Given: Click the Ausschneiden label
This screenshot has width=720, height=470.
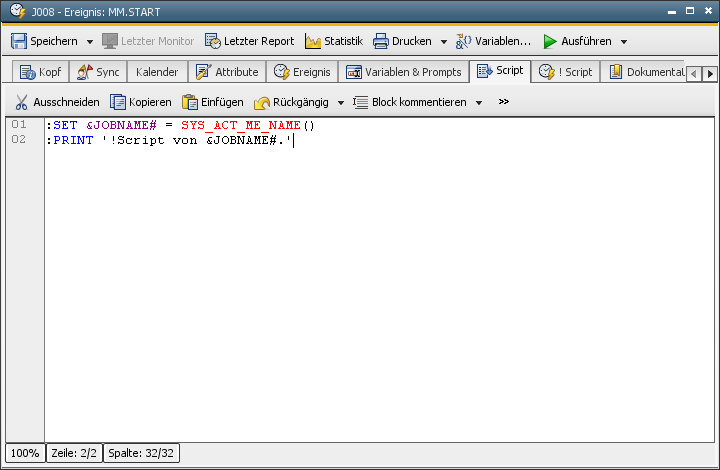Looking at the screenshot, I should click(66, 102).
